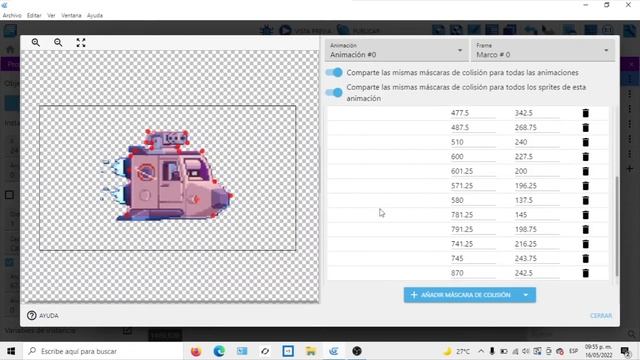640x360 pixels.
Task: Delete the vertex row 741.25, 216.25
Action: click(585, 244)
